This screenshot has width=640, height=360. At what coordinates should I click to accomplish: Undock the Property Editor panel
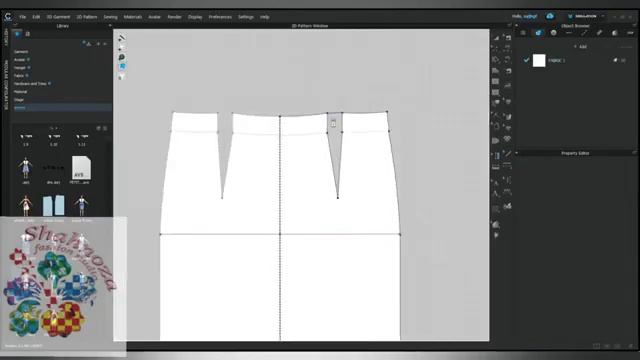pyautogui.click(x=634, y=153)
